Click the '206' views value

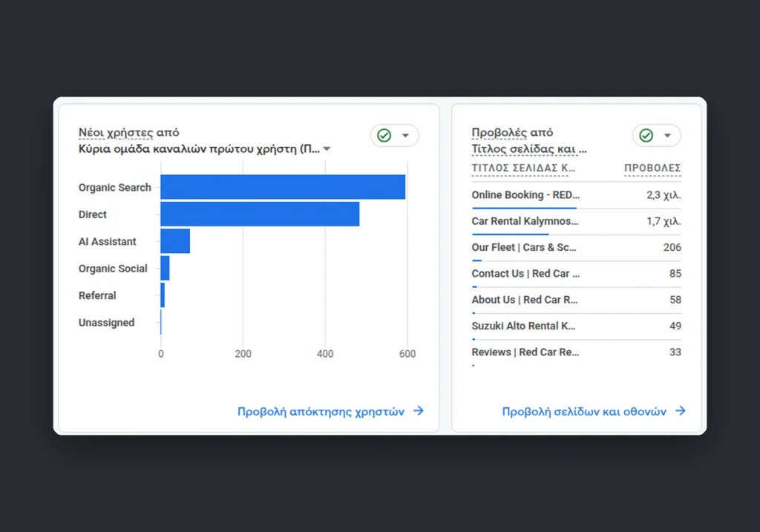pyautogui.click(x=672, y=247)
